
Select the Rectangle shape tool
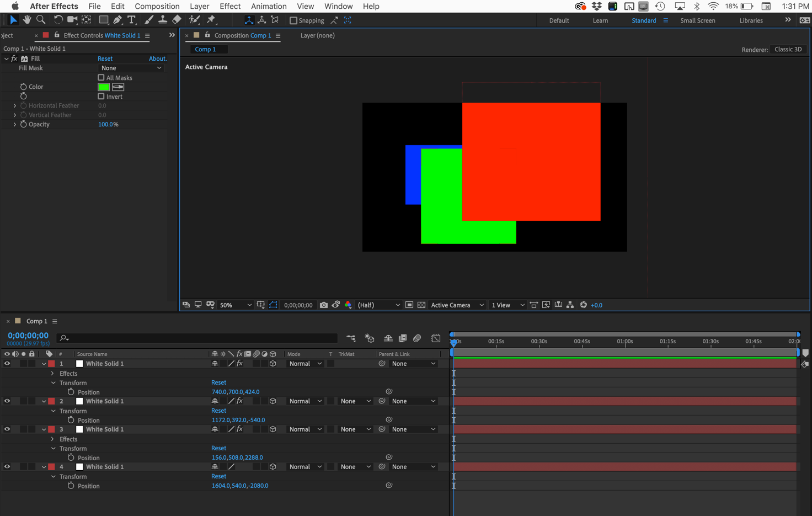point(104,20)
